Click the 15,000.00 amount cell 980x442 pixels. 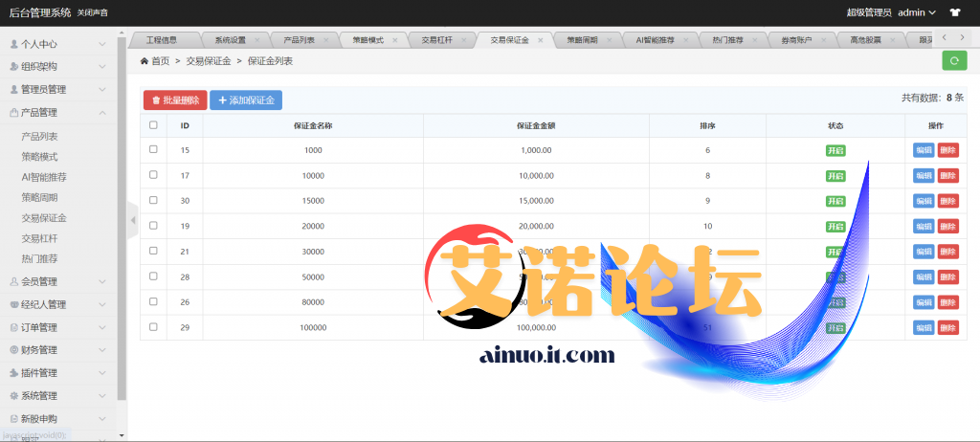[x=536, y=201]
